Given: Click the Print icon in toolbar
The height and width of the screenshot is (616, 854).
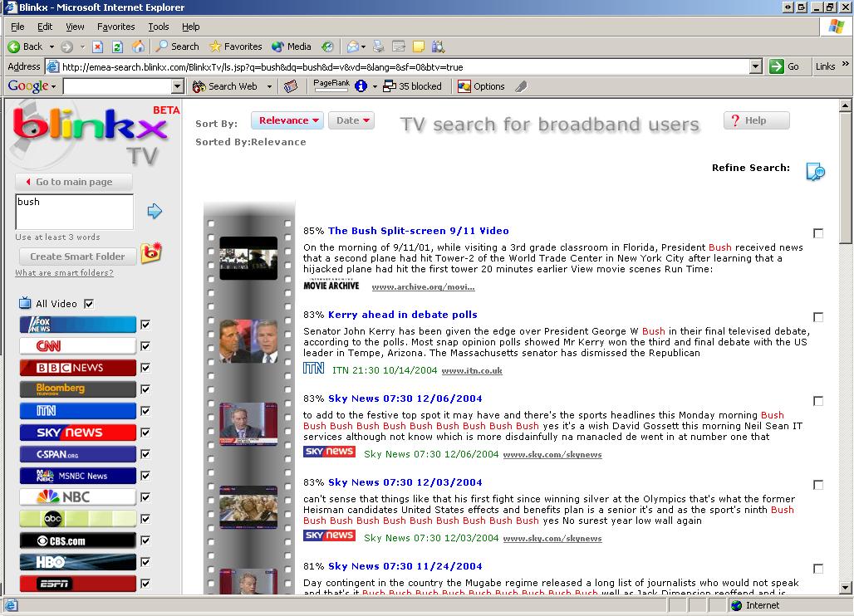Looking at the screenshot, I should tap(379, 46).
